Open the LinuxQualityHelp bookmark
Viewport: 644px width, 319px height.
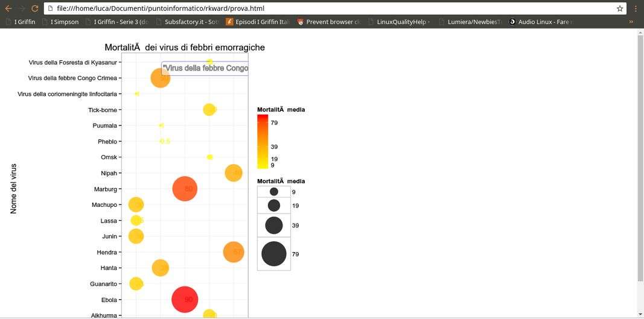pyautogui.click(x=400, y=22)
